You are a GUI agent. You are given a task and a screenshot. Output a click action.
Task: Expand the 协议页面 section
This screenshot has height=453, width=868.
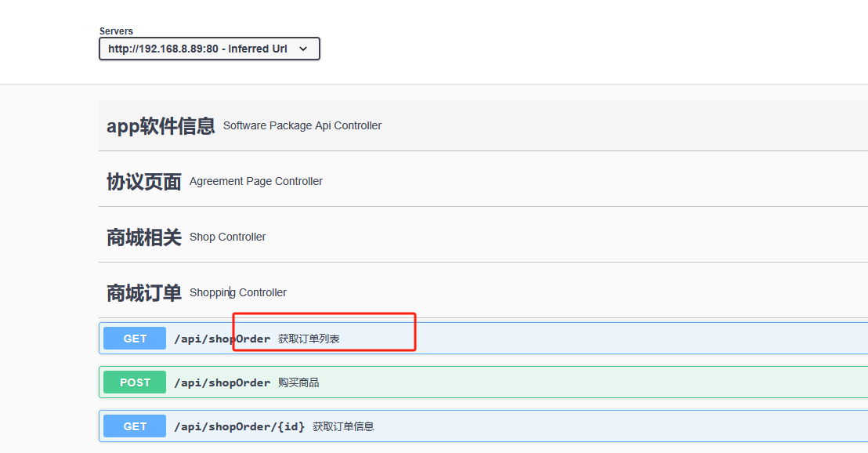point(144,181)
